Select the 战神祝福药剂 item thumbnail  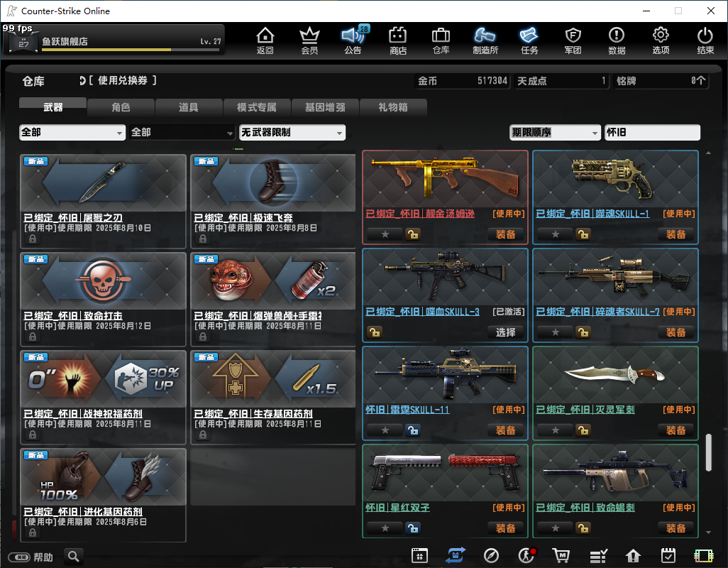(x=103, y=379)
